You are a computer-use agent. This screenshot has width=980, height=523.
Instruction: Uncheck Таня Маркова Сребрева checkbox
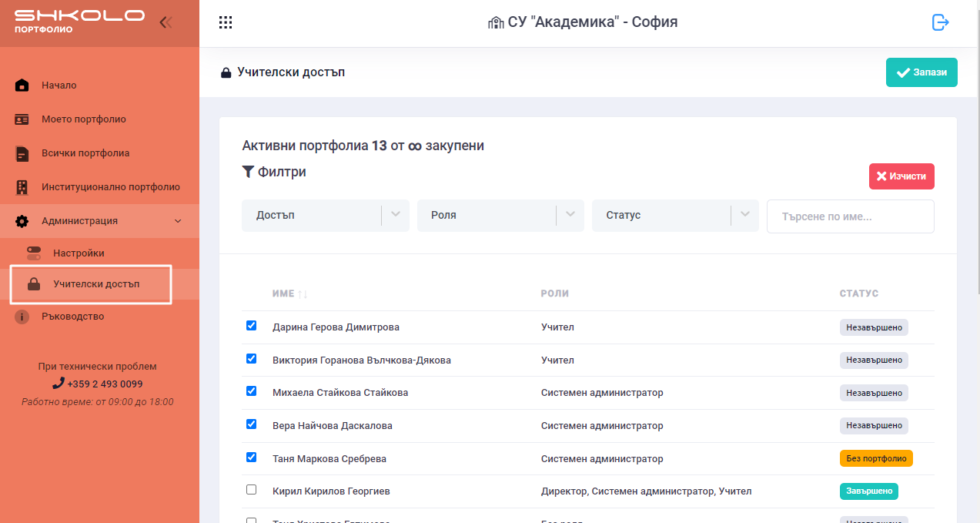click(x=251, y=457)
